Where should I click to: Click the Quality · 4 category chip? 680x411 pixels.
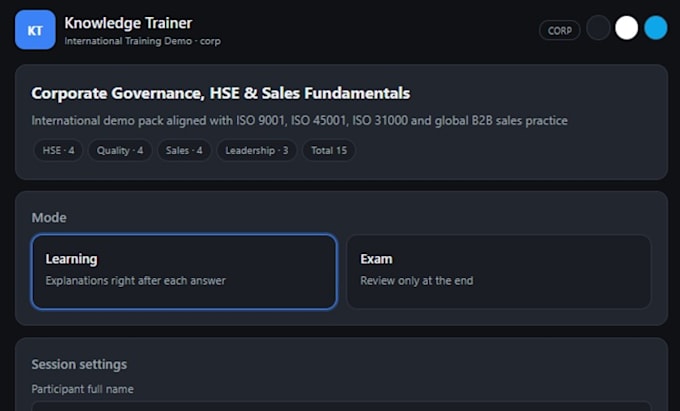[x=120, y=150]
